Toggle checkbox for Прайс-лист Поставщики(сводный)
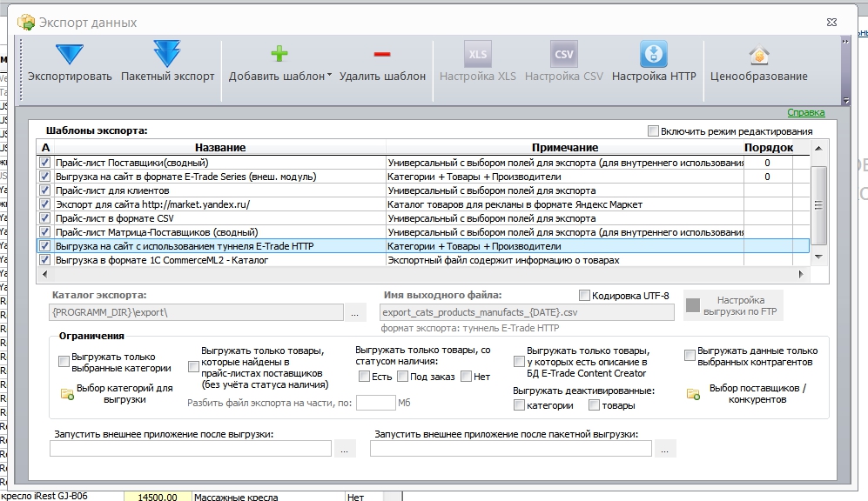 point(45,163)
